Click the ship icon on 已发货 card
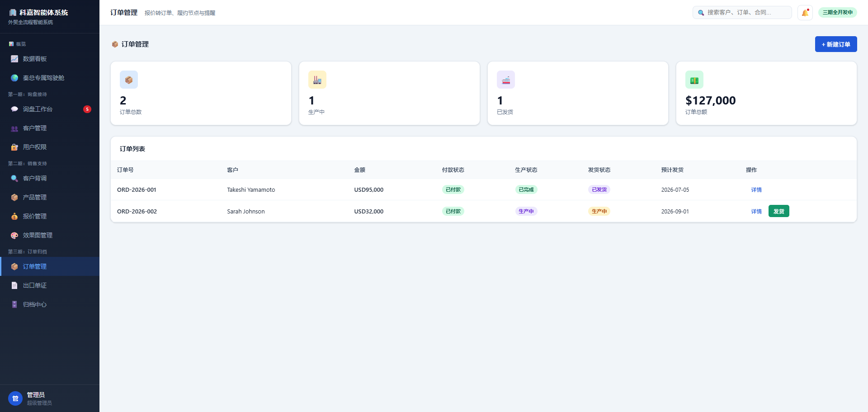 pos(506,80)
